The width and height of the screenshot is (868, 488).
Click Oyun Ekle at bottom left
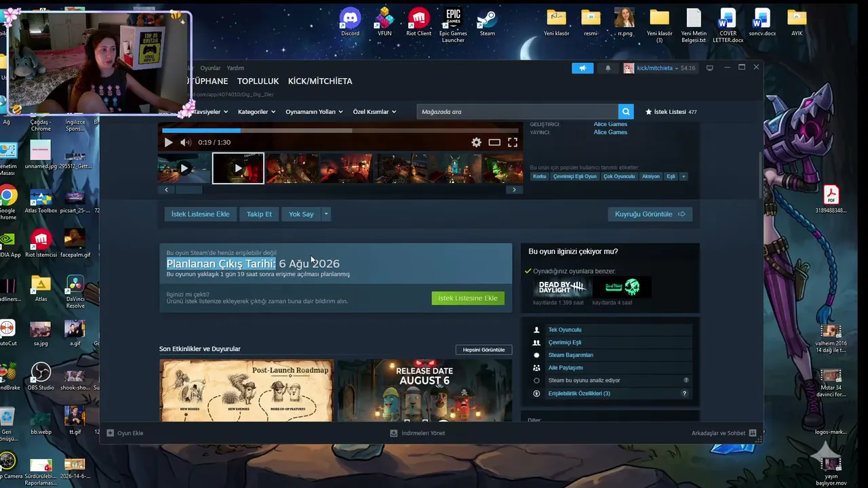125,433
